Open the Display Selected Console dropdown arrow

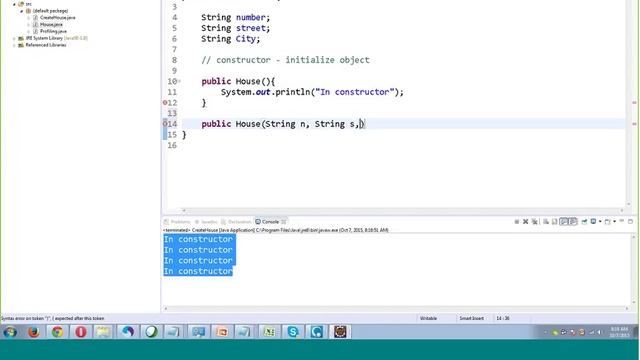(600, 222)
